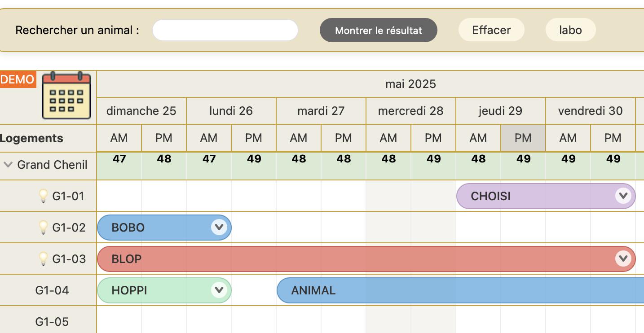The width and height of the screenshot is (644, 333).
Task: Toggle the light bulb for G1-01
Action: tap(43, 196)
